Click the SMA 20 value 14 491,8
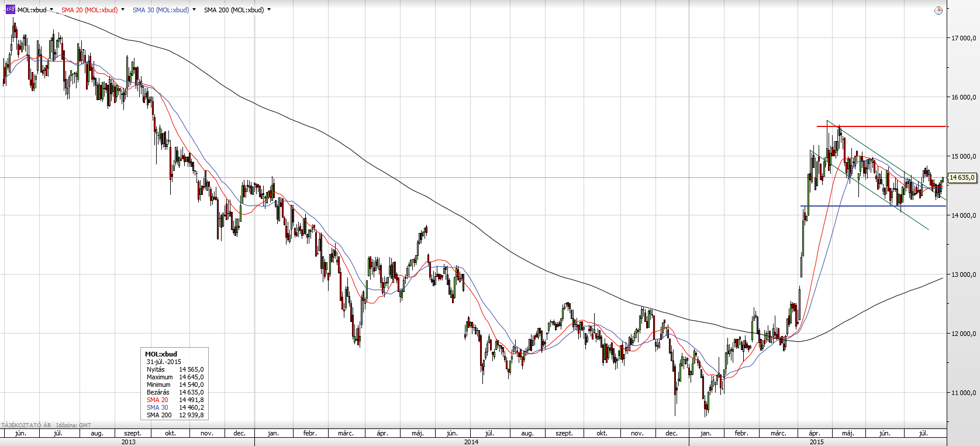The width and height of the screenshot is (980, 446). point(191,400)
